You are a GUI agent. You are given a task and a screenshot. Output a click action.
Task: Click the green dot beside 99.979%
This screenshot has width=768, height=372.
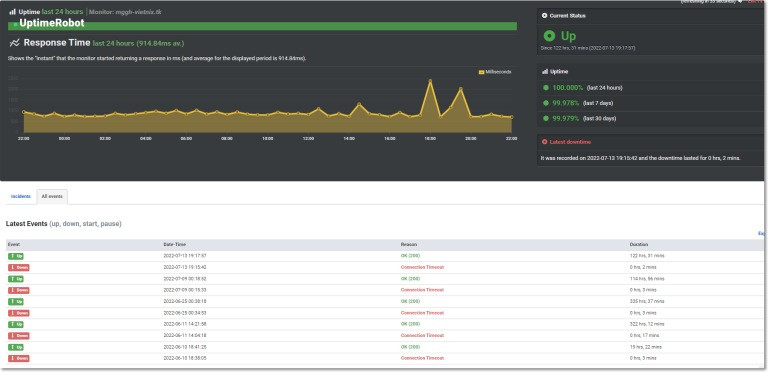(546, 118)
